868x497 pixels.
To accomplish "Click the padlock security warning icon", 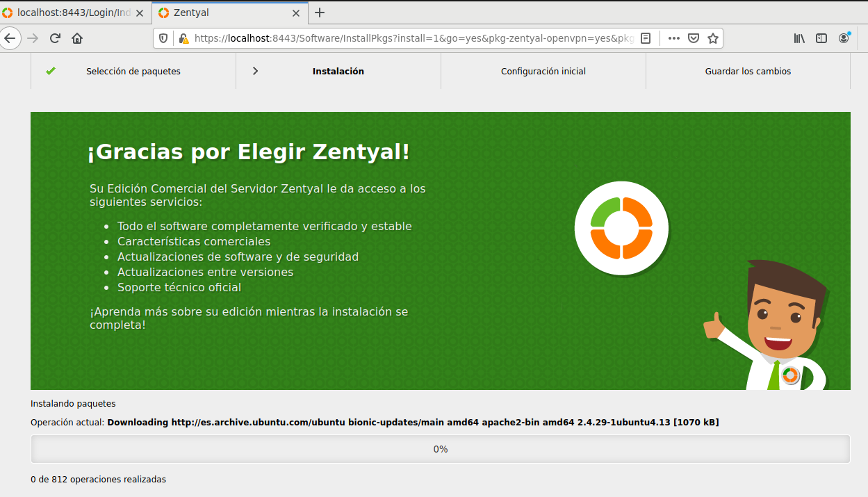I will click(183, 38).
